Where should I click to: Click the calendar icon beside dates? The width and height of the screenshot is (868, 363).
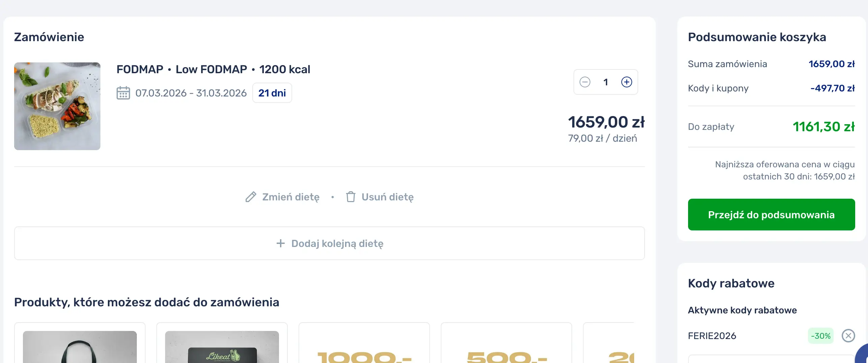pyautogui.click(x=123, y=93)
